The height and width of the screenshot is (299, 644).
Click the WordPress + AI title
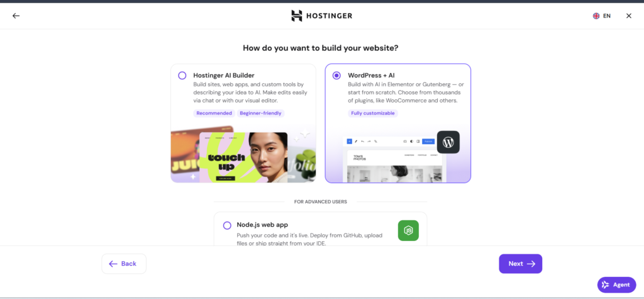371,76
